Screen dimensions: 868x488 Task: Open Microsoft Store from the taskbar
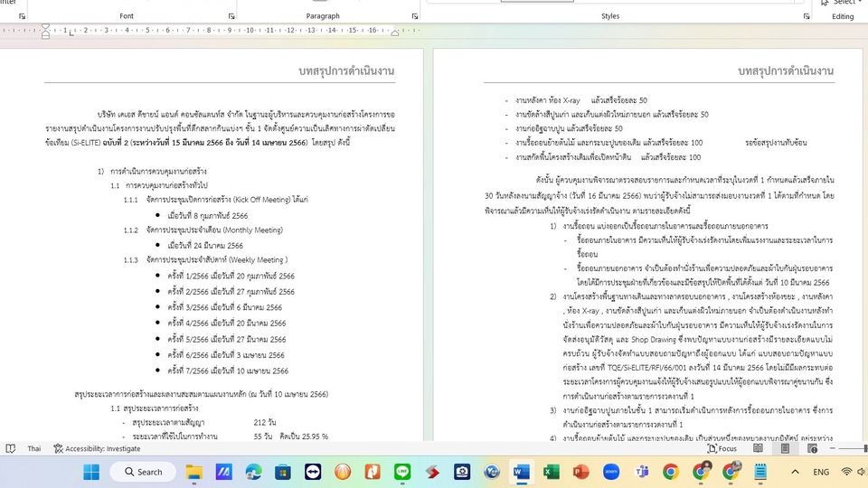pyautogui.click(x=283, y=472)
